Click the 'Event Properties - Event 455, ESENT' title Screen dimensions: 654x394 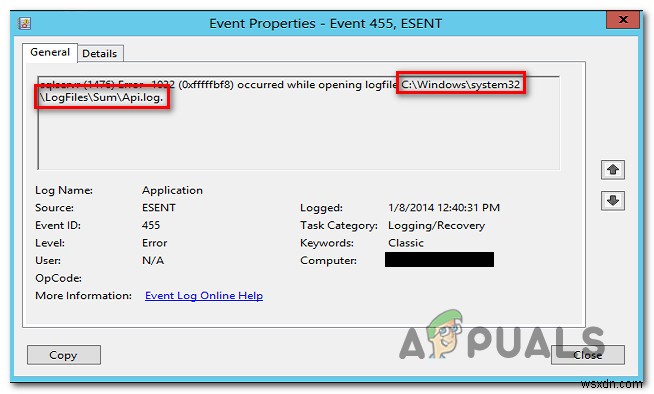[325, 23]
